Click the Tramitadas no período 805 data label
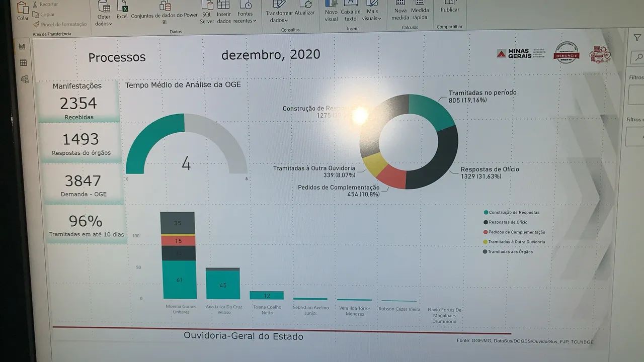The image size is (644, 362). (482, 96)
